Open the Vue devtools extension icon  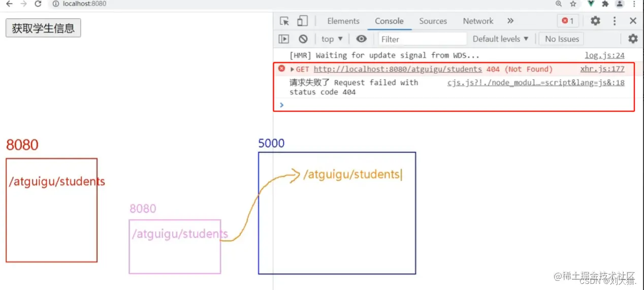591,4
